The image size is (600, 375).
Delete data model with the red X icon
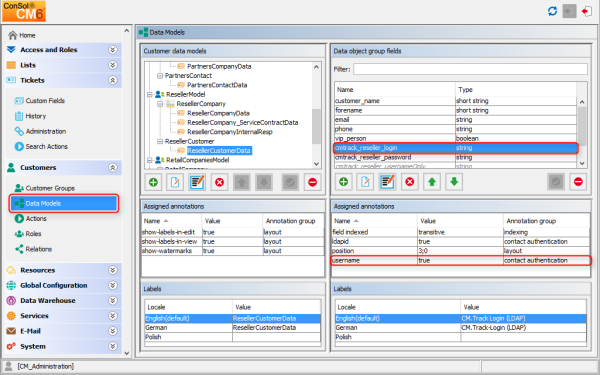pyautogui.click(x=219, y=182)
